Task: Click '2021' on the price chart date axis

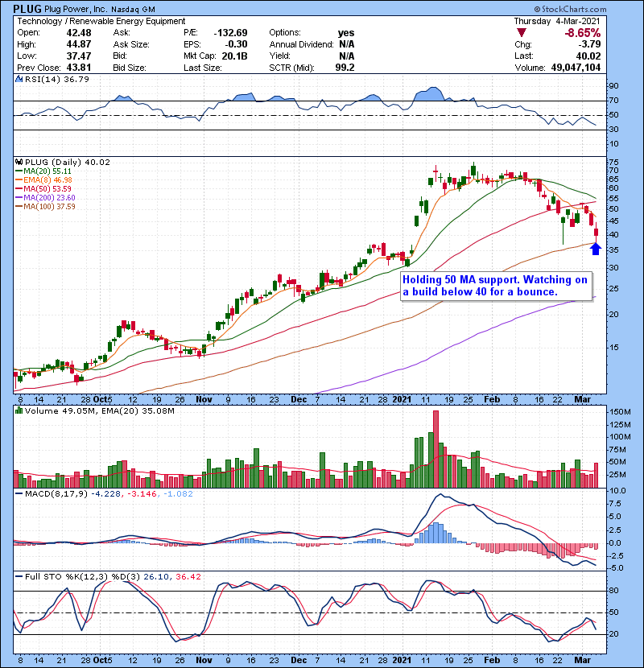Action: [402, 400]
